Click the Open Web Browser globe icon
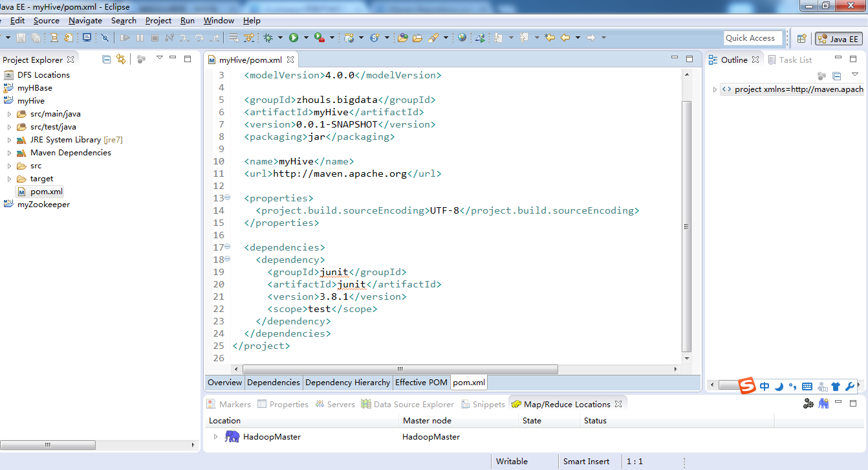This screenshot has width=868, height=470. coord(462,38)
